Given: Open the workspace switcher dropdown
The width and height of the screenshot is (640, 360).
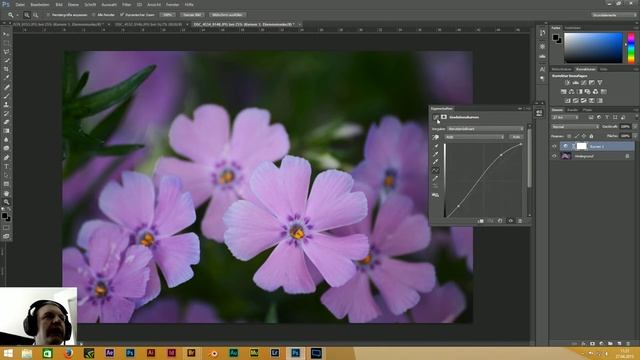Looking at the screenshot, I should pos(614,15).
